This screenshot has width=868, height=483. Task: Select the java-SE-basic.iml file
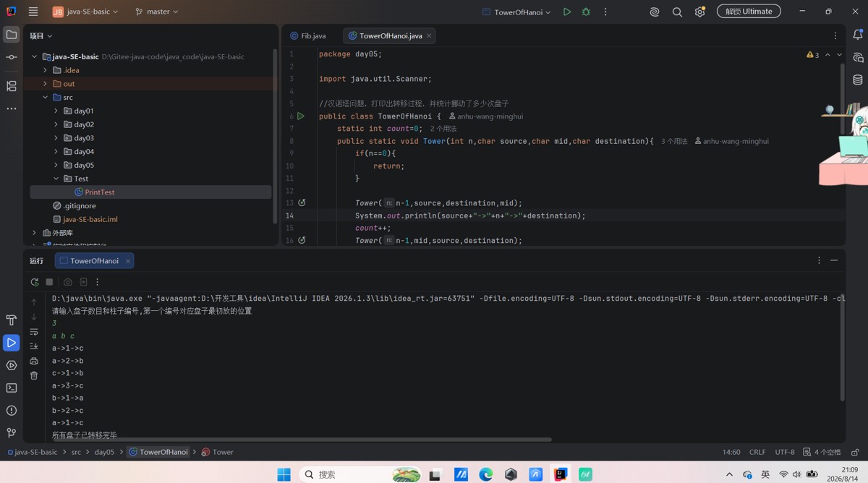(85, 219)
